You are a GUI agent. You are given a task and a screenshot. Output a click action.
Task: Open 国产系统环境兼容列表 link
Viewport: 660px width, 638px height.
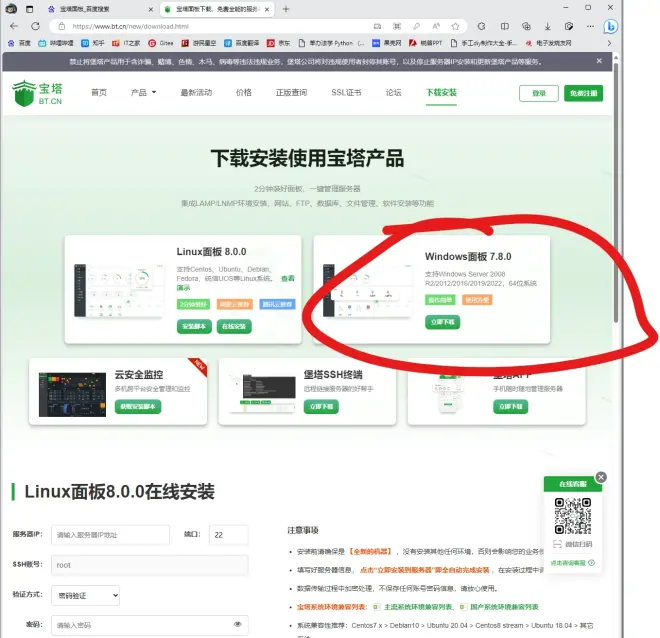pyautogui.click(x=504, y=607)
